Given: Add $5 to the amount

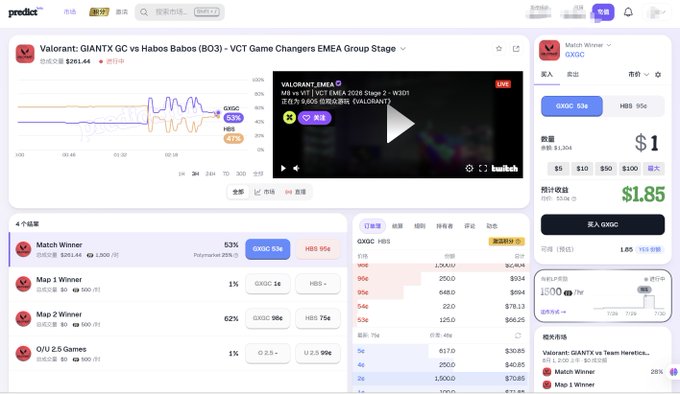Looking at the screenshot, I should click(x=558, y=168).
